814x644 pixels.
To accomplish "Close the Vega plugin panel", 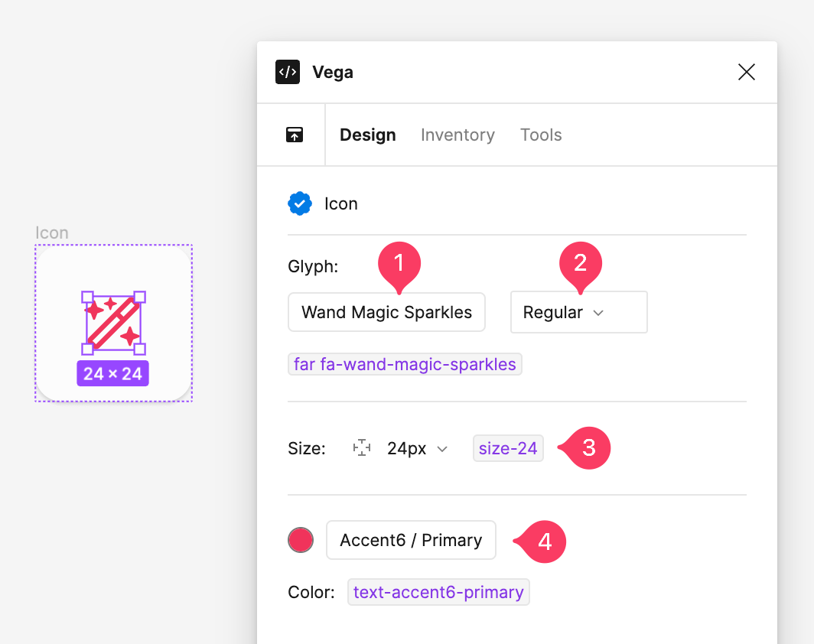I will click(747, 72).
